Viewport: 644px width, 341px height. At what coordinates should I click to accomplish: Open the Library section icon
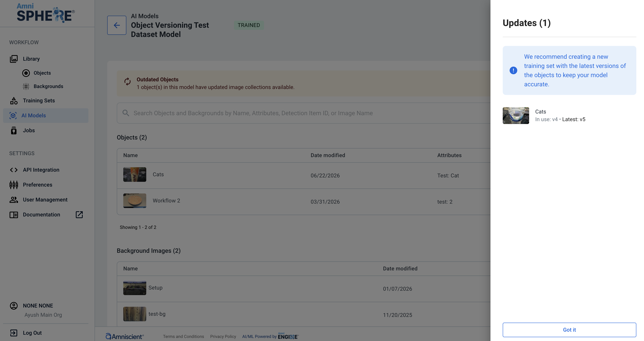click(14, 59)
